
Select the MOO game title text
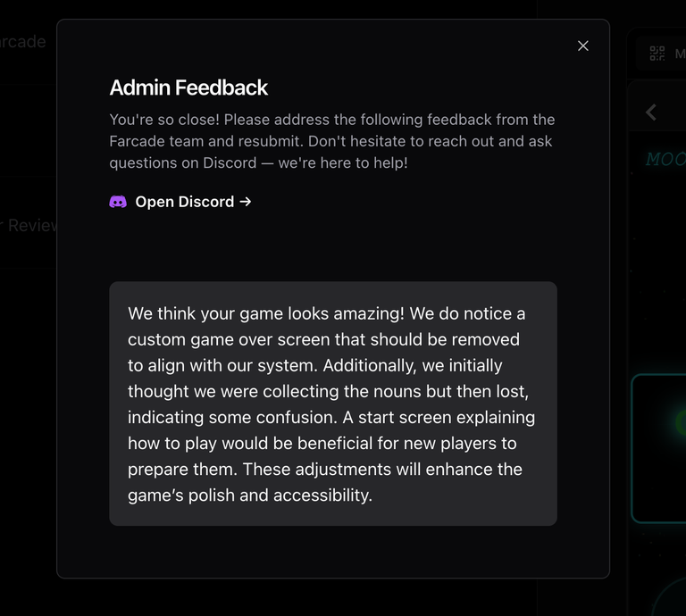tap(665, 159)
